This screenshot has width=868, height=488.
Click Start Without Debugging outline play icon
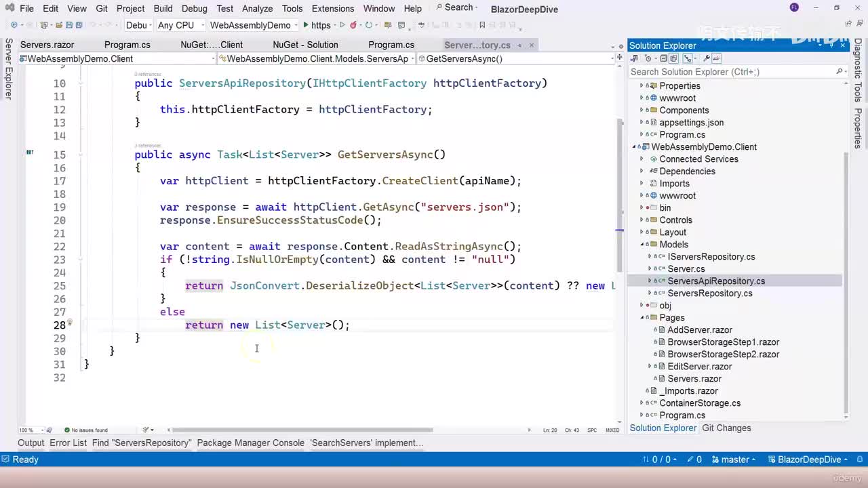tap(342, 25)
